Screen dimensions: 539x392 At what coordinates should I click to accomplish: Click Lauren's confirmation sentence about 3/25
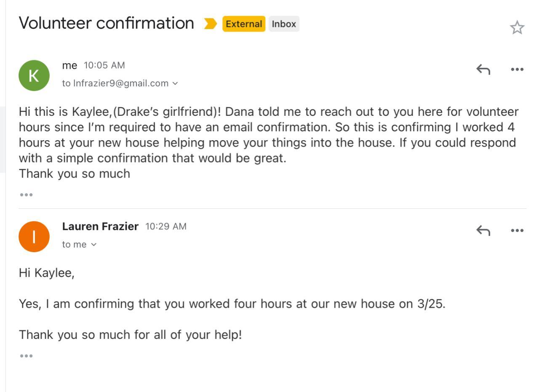232,304
